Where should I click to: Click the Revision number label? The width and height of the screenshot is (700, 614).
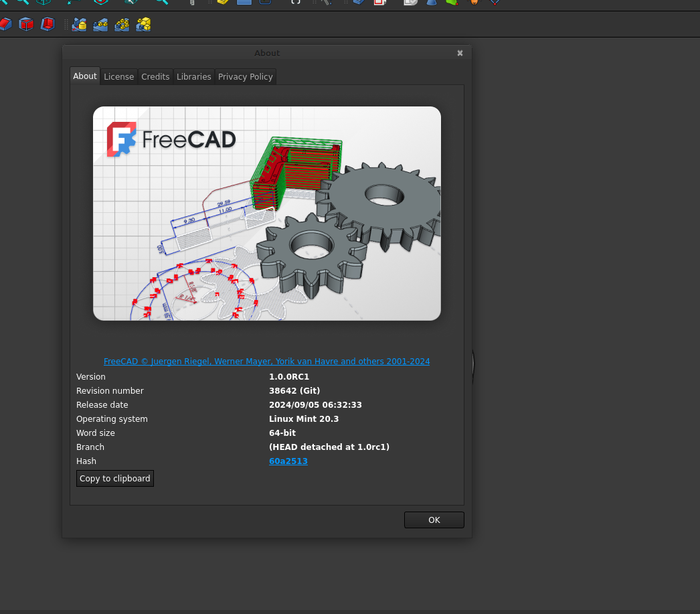110,391
